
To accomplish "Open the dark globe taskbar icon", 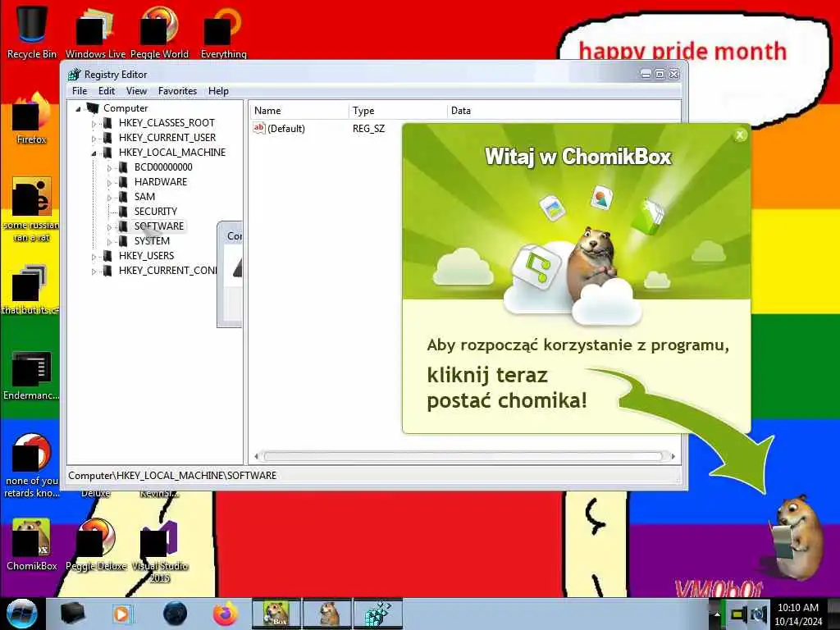I will click(176, 614).
